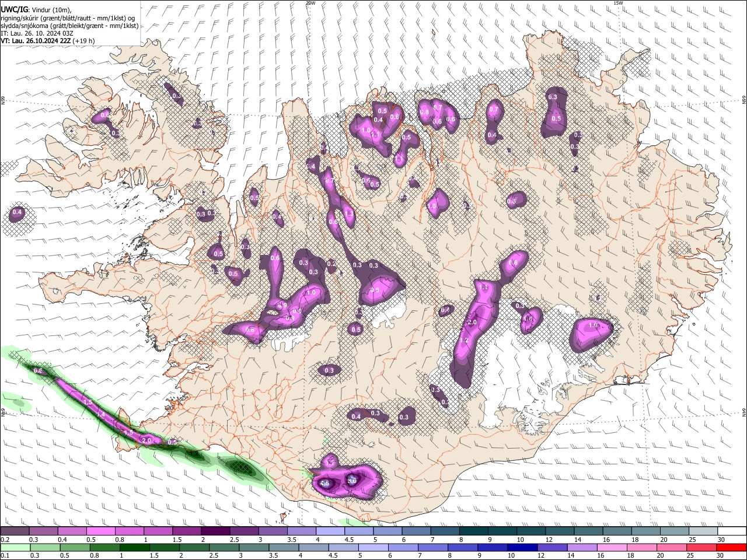The image size is (747, 560).
Task: Pick the 12 violet swatch in lower scale
Action: click(553, 547)
